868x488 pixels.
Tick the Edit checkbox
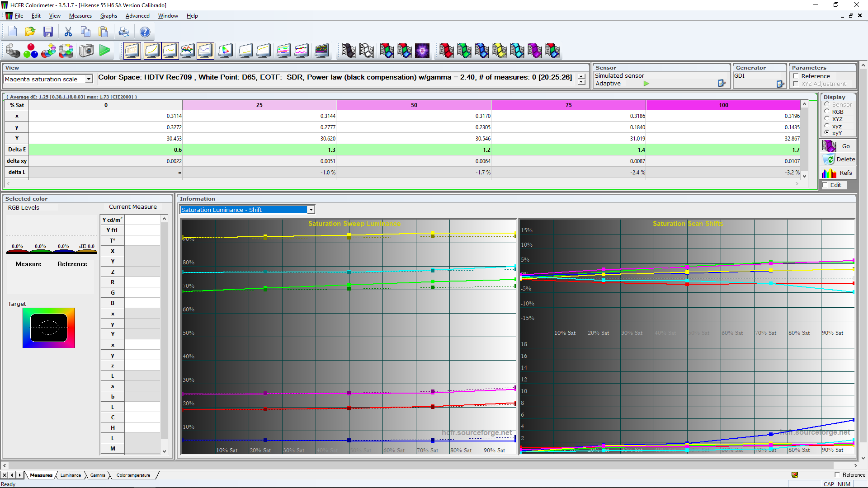(x=825, y=185)
